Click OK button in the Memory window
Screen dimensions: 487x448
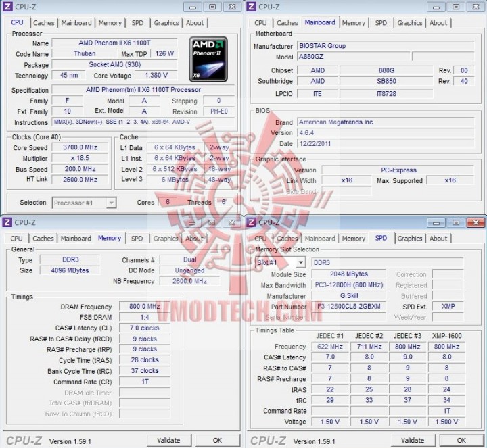point(217,441)
